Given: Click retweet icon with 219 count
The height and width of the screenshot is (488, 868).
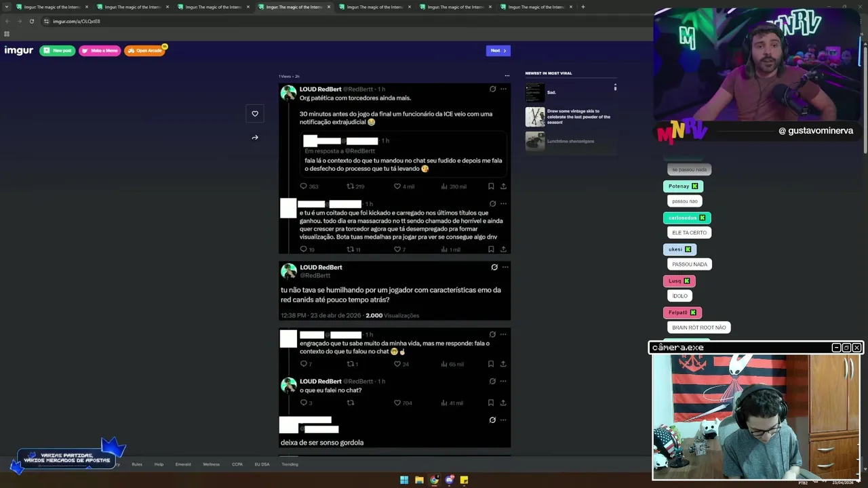Looking at the screenshot, I should pyautogui.click(x=351, y=186).
